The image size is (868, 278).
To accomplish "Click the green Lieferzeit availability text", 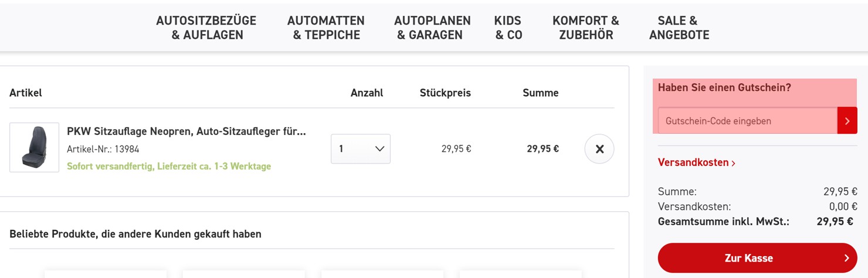I will [x=168, y=167].
